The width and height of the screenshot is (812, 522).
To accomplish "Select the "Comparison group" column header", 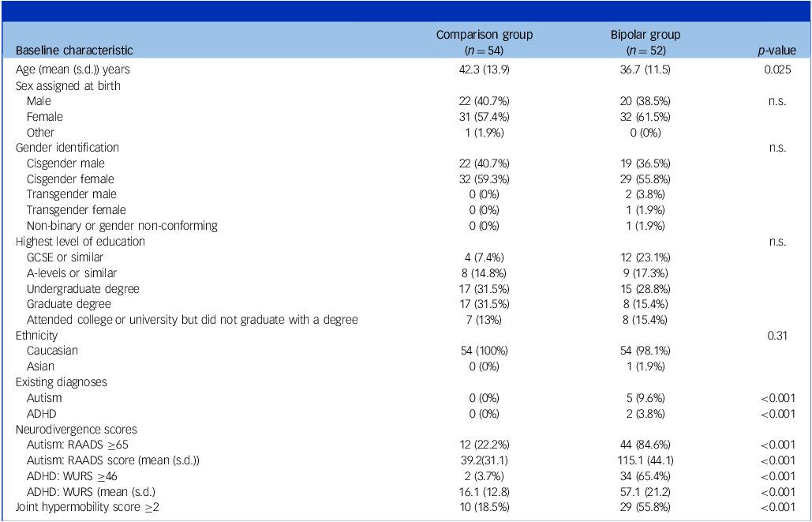I will coord(485,36).
